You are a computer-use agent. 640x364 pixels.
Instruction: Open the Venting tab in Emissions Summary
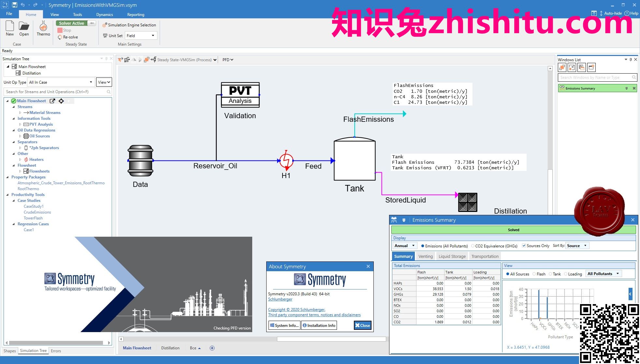click(x=425, y=257)
